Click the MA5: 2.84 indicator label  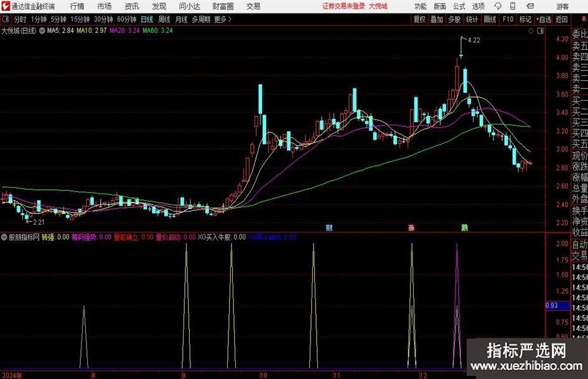(60, 30)
